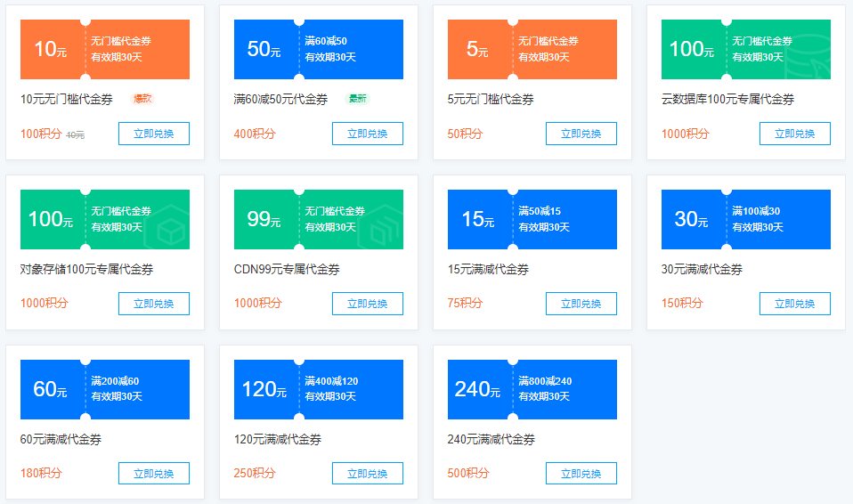Redeem the 5元无门槛代金券 for 50积分
The image size is (853, 504).
coord(581,134)
